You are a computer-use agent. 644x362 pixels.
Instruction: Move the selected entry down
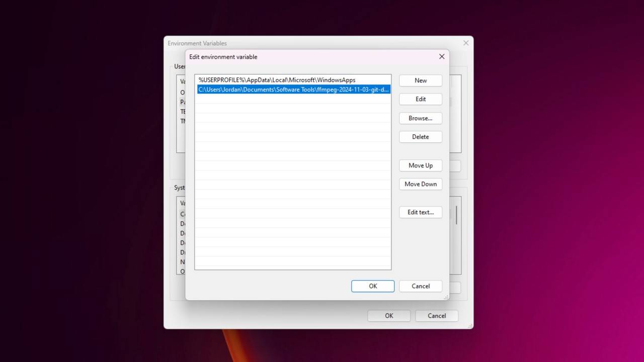point(421,184)
